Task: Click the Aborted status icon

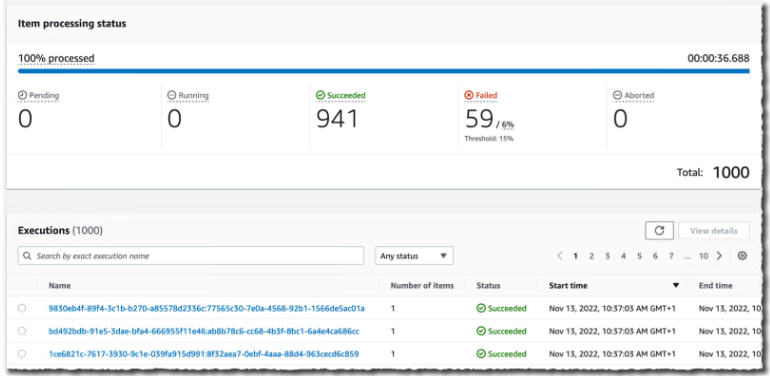Action: pyautogui.click(x=617, y=95)
